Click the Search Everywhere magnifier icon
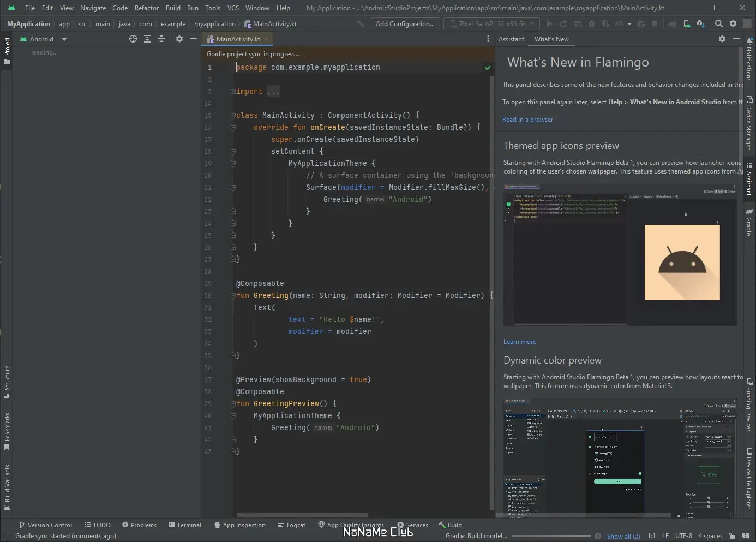The width and height of the screenshot is (756, 542). point(719,23)
